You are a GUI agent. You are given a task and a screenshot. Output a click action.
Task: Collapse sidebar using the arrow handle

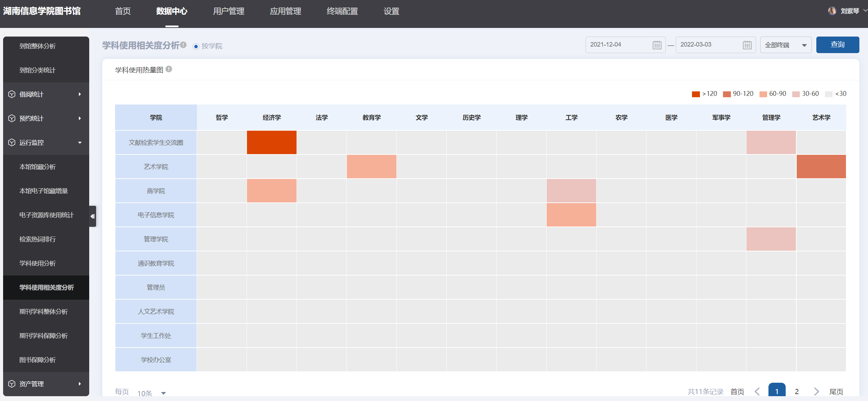point(92,216)
